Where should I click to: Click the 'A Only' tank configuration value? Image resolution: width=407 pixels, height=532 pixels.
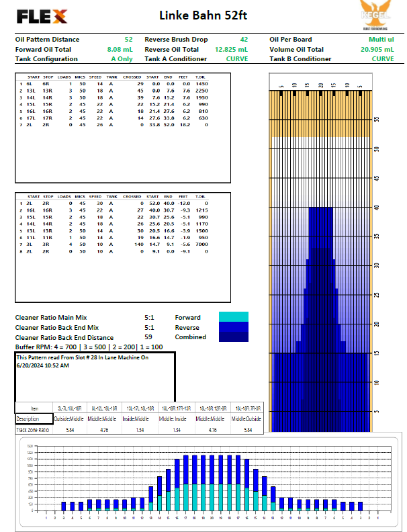click(122, 58)
